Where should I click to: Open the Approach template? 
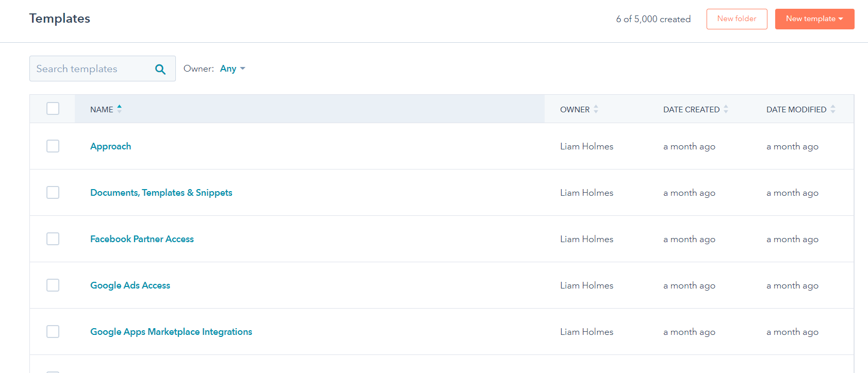[110, 146]
